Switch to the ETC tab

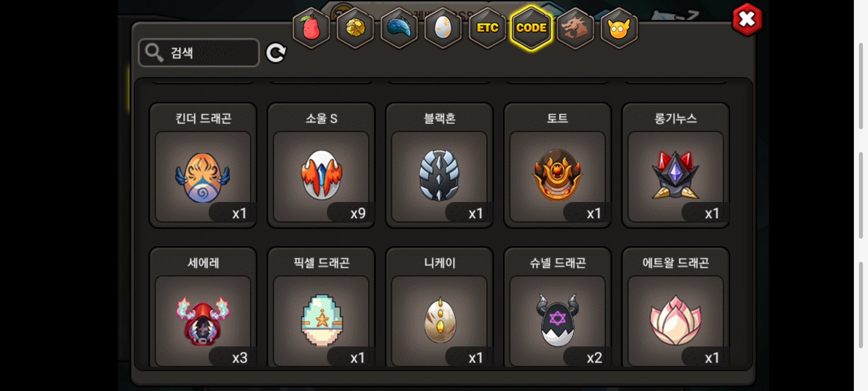coord(487,28)
